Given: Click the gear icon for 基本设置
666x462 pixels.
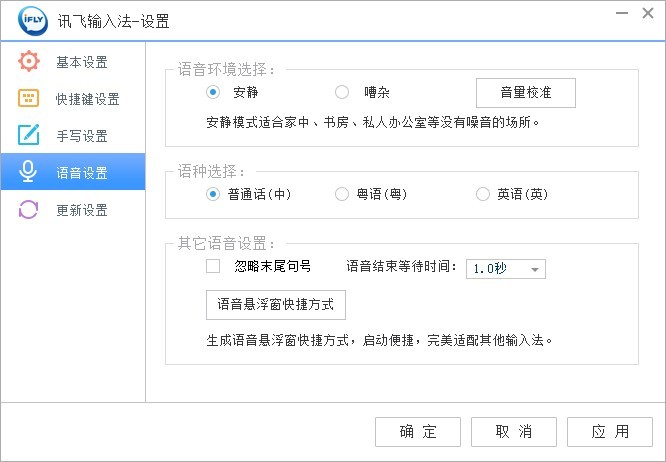Looking at the screenshot, I should [x=29, y=62].
